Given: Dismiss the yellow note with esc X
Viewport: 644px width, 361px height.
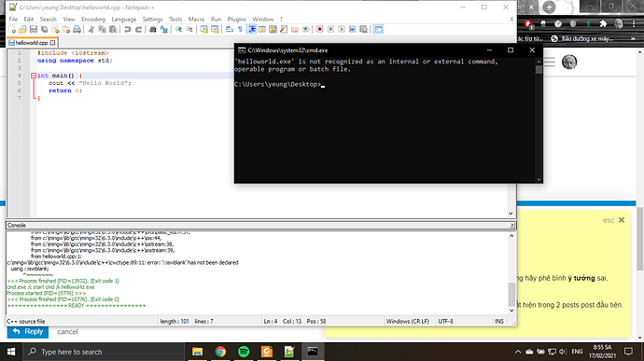Looking at the screenshot, I should coord(622,220).
